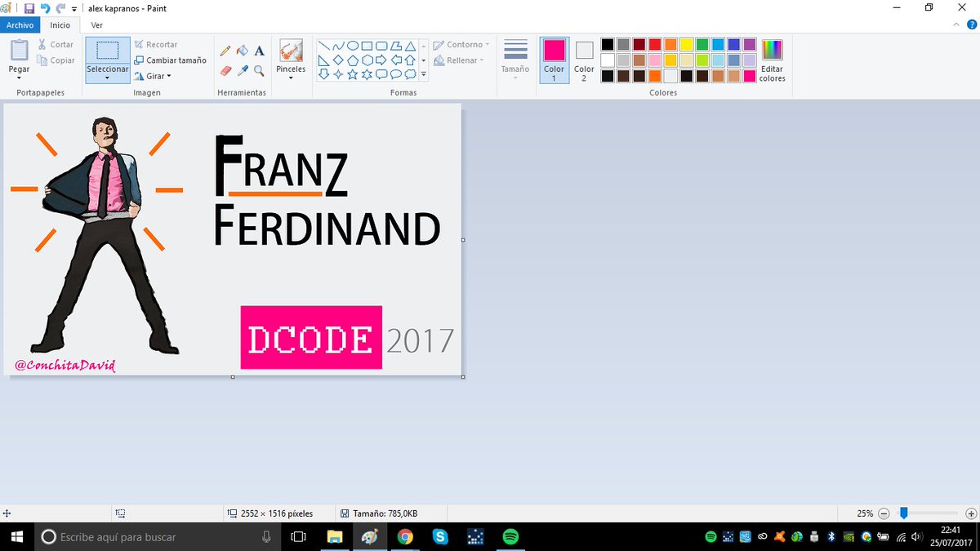Open Chrome from the taskbar

coord(405,536)
